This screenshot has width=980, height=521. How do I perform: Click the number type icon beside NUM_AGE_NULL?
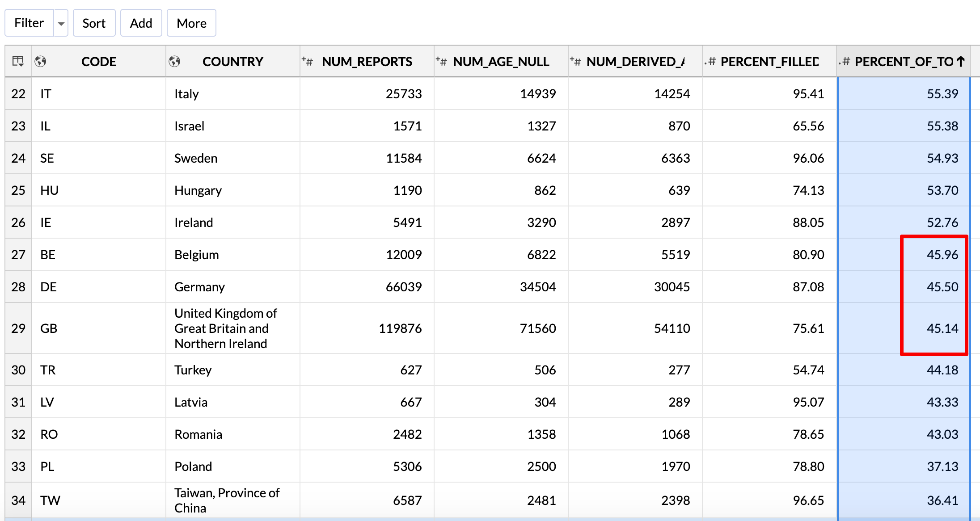pyautogui.click(x=441, y=61)
